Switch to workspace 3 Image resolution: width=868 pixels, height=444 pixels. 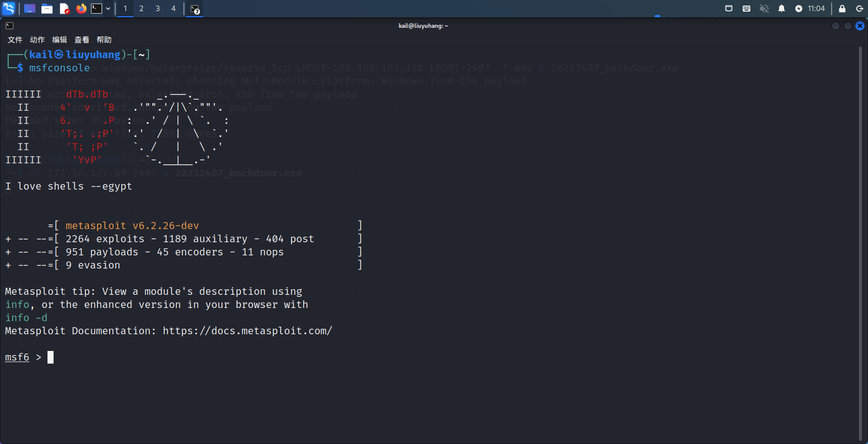[158, 9]
